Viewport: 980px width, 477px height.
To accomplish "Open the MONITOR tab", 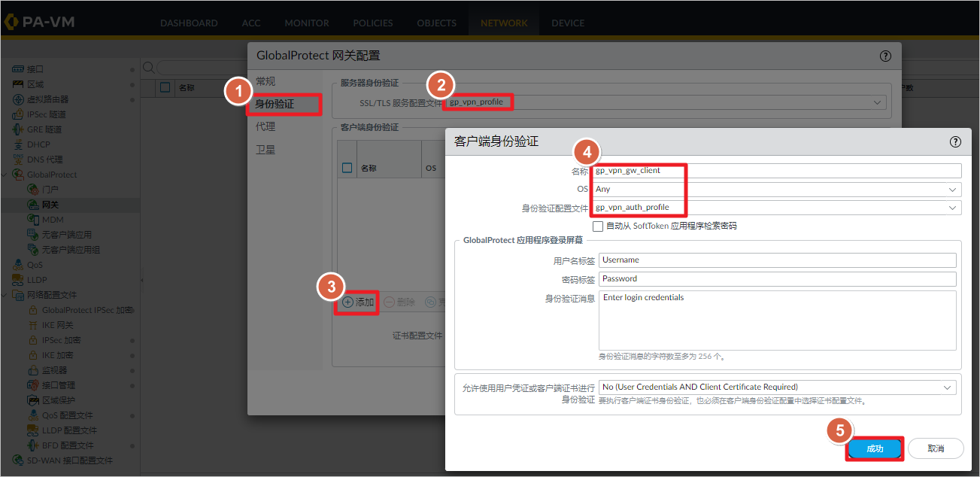I will click(307, 23).
